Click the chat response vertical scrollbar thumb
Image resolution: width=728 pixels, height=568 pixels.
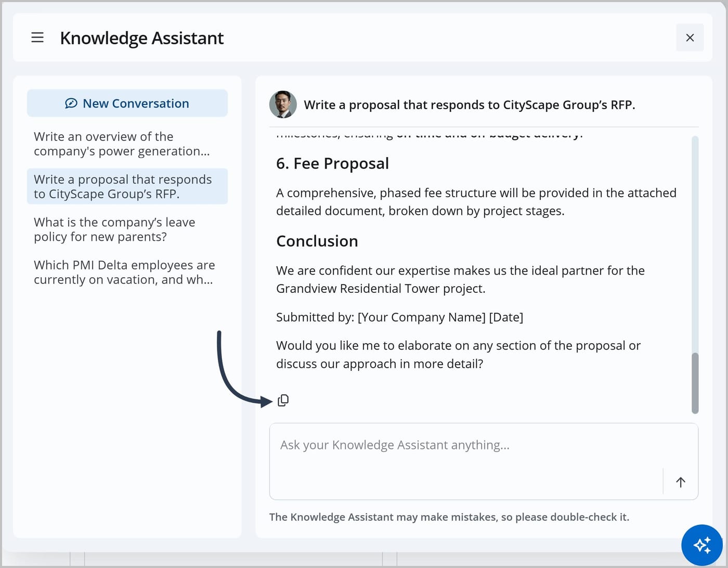tap(695, 383)
